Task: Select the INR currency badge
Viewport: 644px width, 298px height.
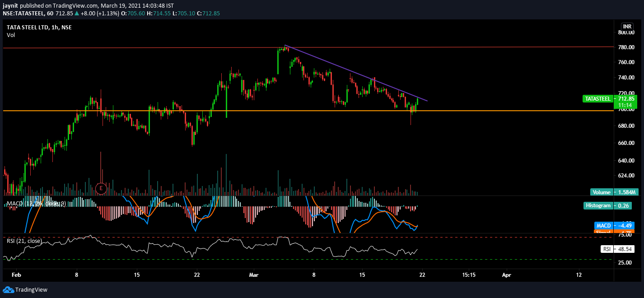Action: (x=627, y=26)
